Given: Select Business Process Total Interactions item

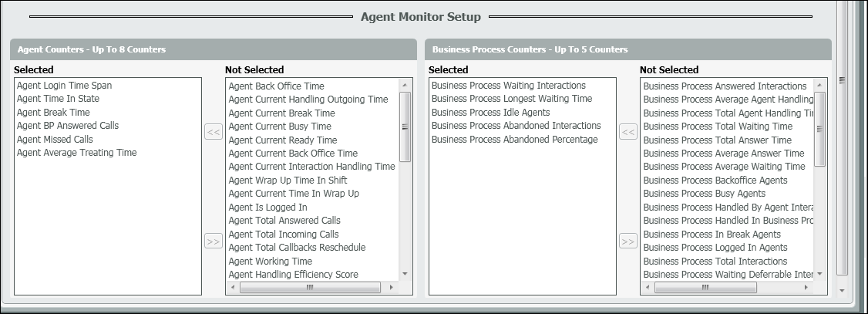Looking at the screenshot, I should pyautogui.click(x=713, y=262).
